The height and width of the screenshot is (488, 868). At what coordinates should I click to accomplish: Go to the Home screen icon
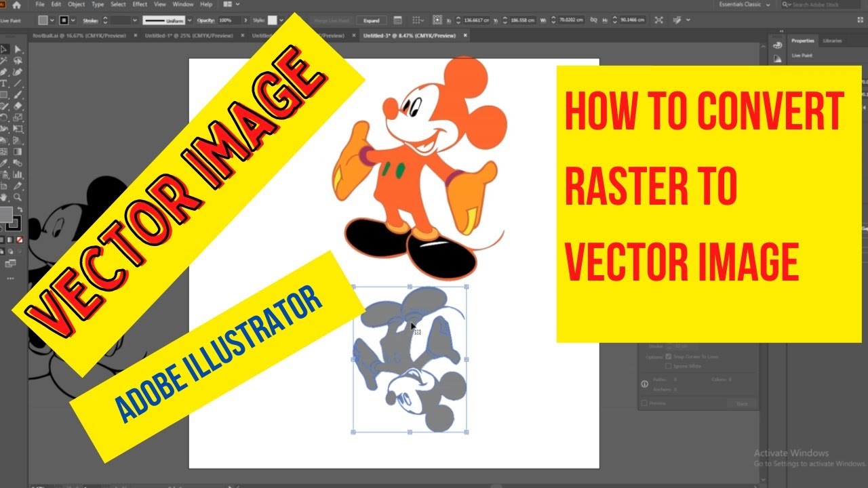click(17, 5)
